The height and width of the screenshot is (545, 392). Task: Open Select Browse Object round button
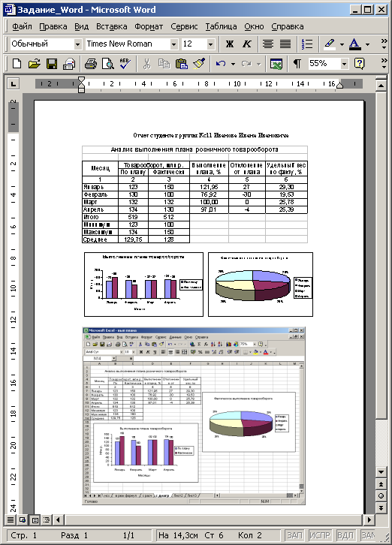pyautogui.click(x=381, y=495)
